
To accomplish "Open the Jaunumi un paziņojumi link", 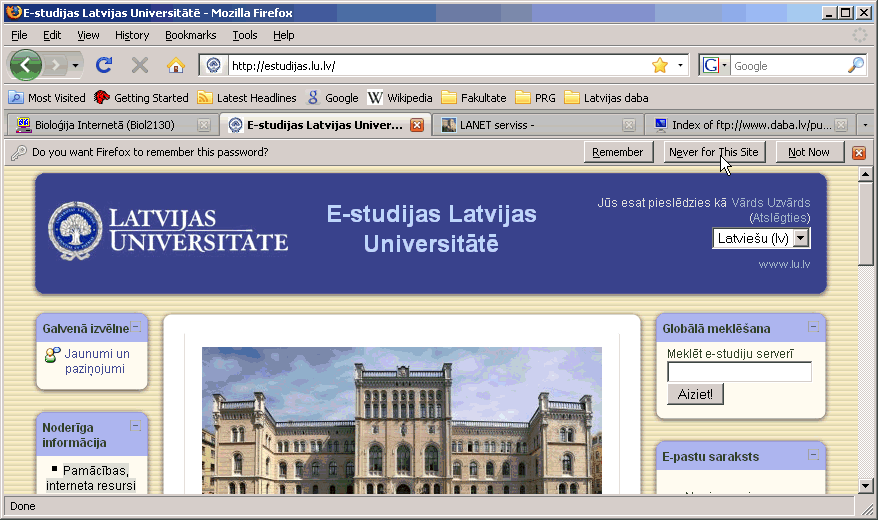I will (96, 361).
